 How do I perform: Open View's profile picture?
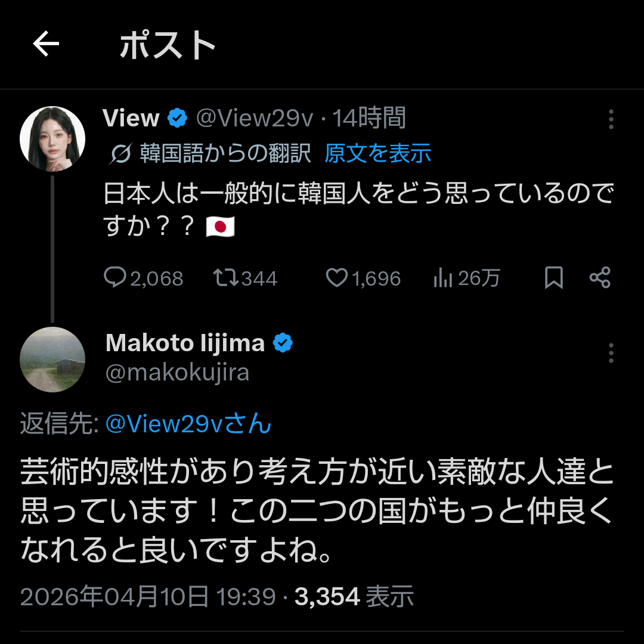pos(52,139)
